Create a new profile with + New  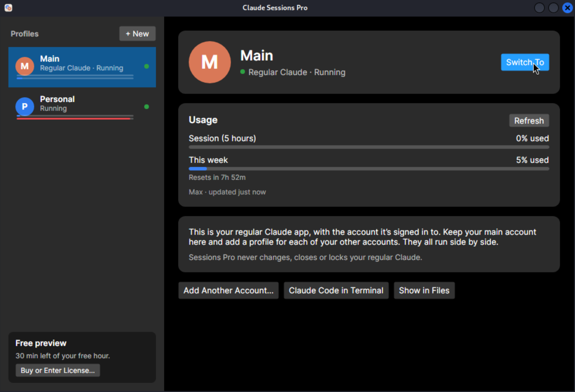point(137,34)
